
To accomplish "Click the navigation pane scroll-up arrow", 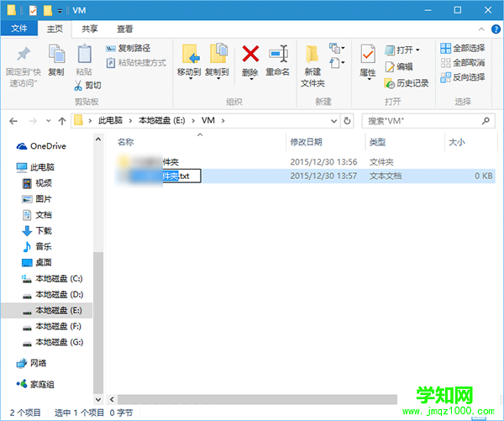I will (x=98, y=139).
